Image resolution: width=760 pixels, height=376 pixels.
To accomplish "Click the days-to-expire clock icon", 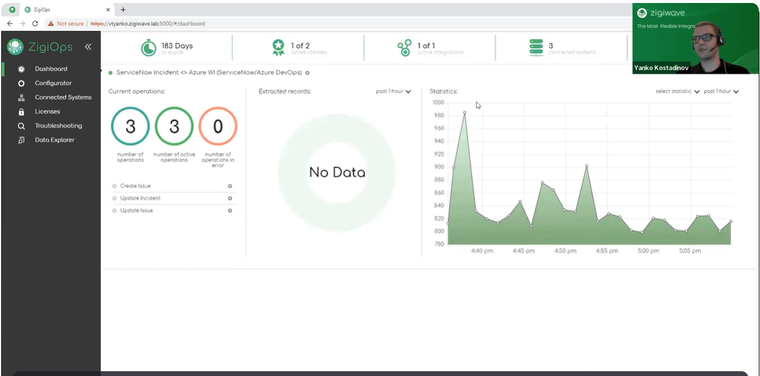I will [148, 47].
